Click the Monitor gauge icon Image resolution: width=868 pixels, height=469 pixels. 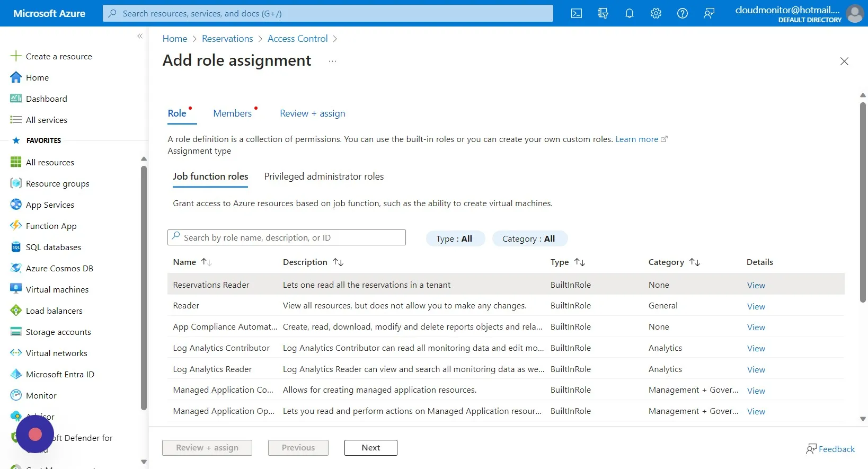click(x=16, y=395)
